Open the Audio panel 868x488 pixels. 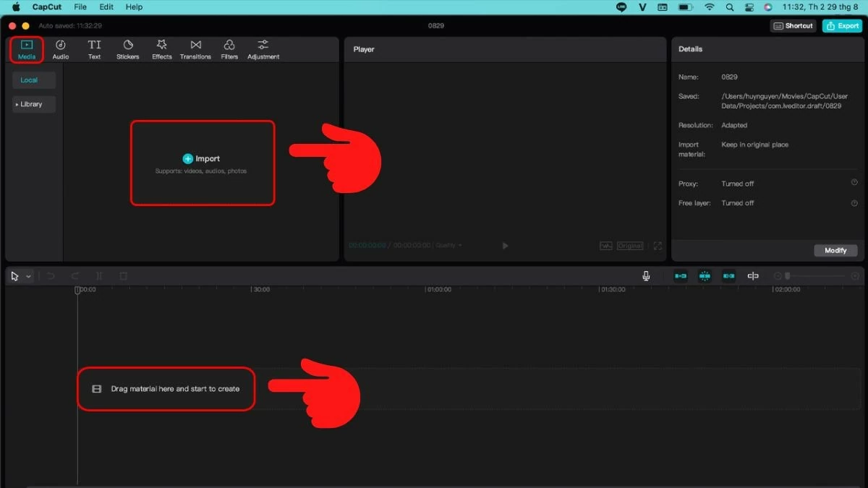tap(61, 49)
